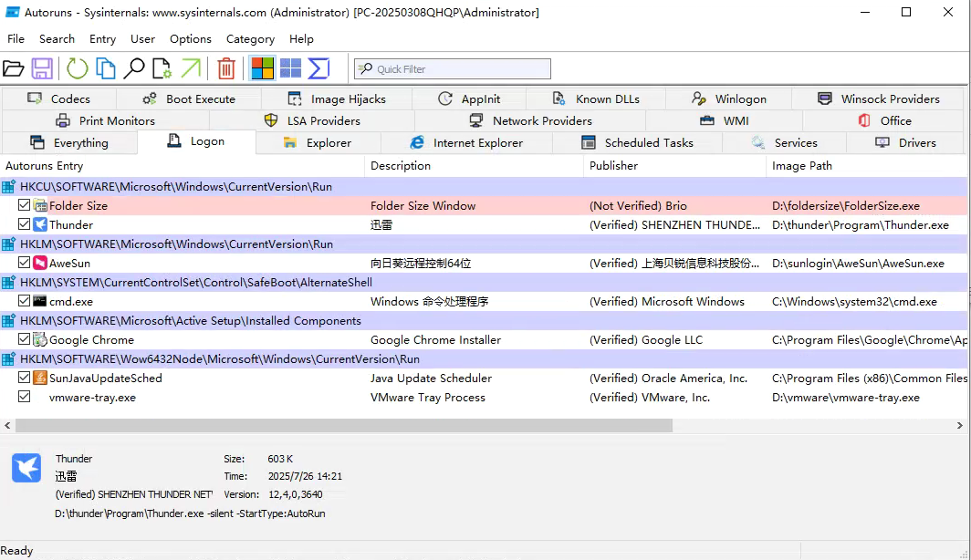This screenshot has width=971, height=560.
Task: Click the Google Chrome entry icon
Action: (x=40, y=339)
